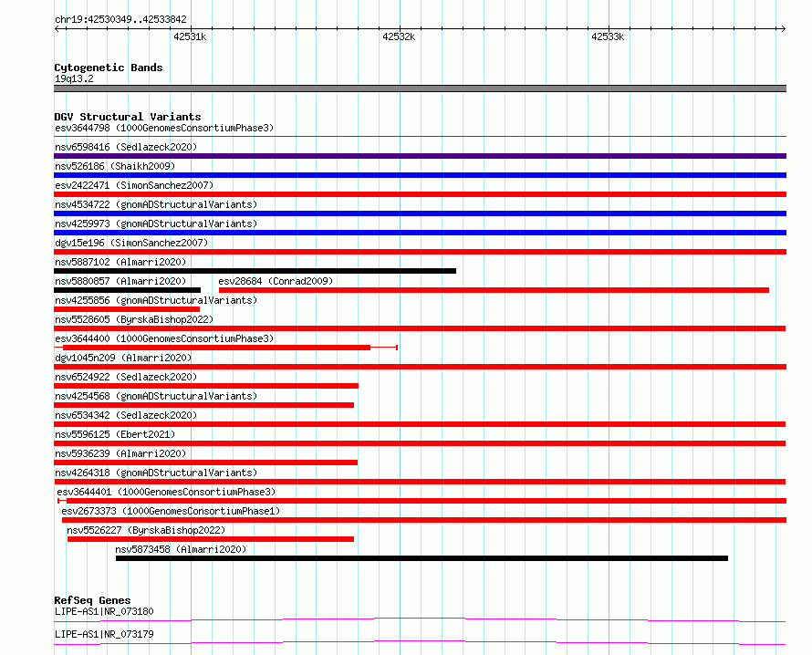Open the DGV Structural Variants track heading
Image resolution: width=812 pixels, height=655 pixels.
coord(128,117)
